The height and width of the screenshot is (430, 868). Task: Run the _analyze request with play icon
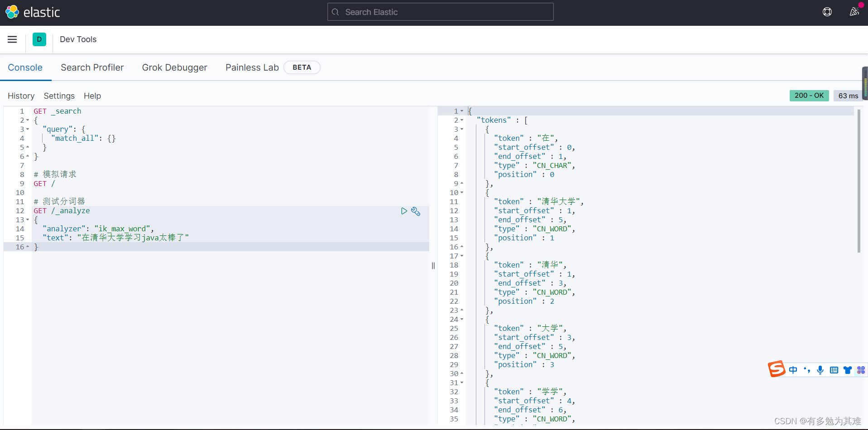tap(404, 211)
